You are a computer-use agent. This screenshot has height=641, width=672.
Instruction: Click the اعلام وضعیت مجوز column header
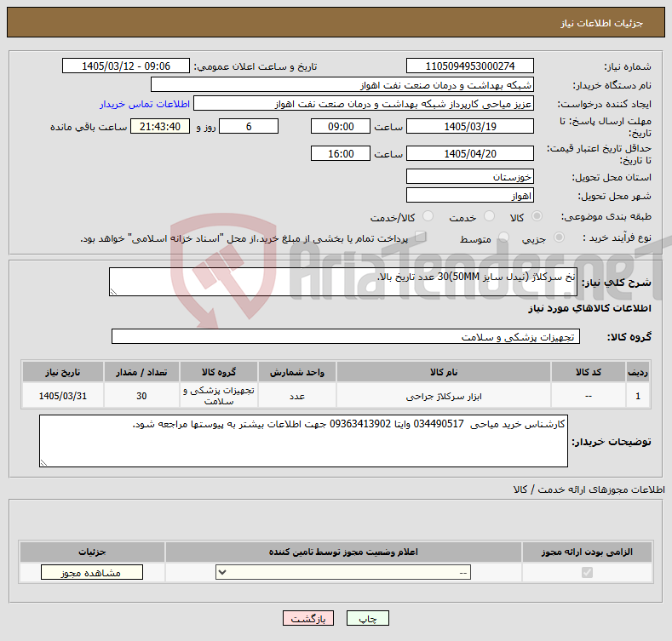click(x=343, y=552)
